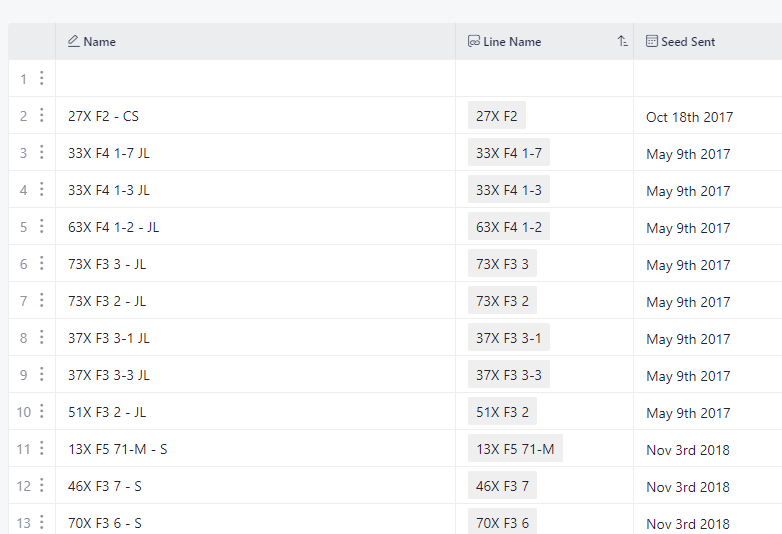Image resolution: width=782 pixels, height=534 pixels.
Task: Click row number 1
Action: 23,79
